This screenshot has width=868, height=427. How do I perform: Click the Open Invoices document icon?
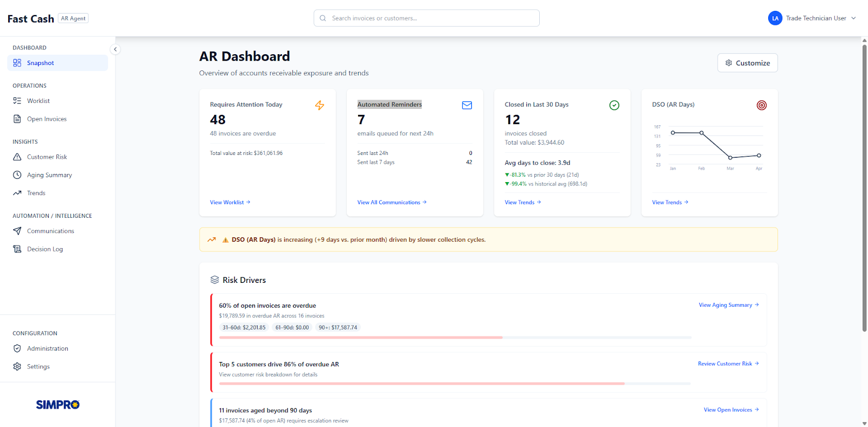tap(17, 119)
